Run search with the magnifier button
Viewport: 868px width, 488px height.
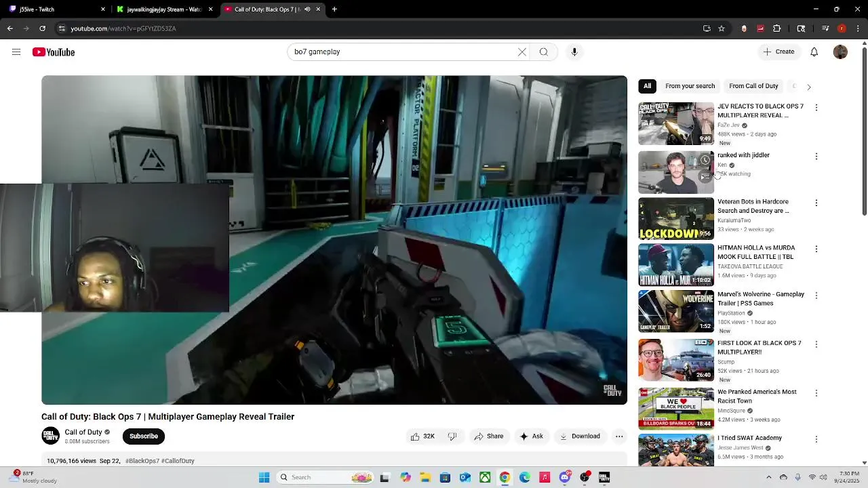click(544, 52)
